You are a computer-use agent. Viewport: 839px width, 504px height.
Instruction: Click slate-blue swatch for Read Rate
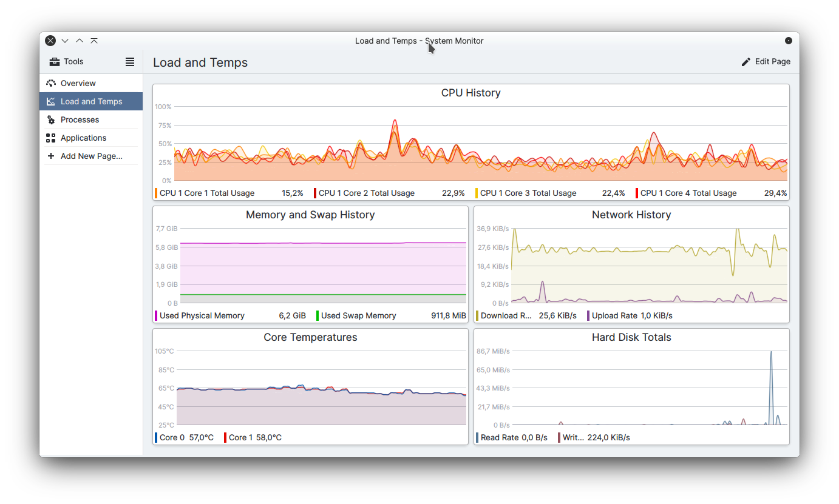[x=477, y=437]
